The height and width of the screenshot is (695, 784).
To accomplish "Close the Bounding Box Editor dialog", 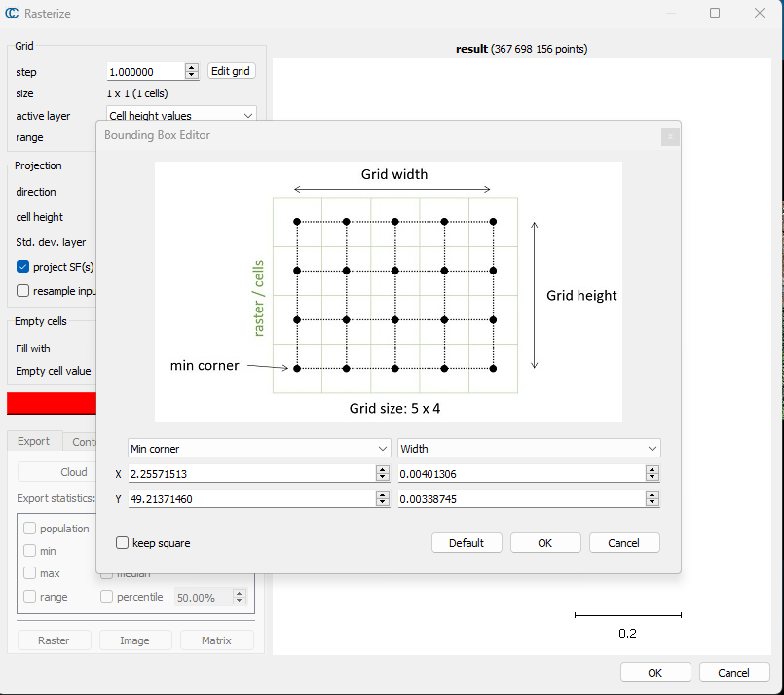I will tap(669, 136).
